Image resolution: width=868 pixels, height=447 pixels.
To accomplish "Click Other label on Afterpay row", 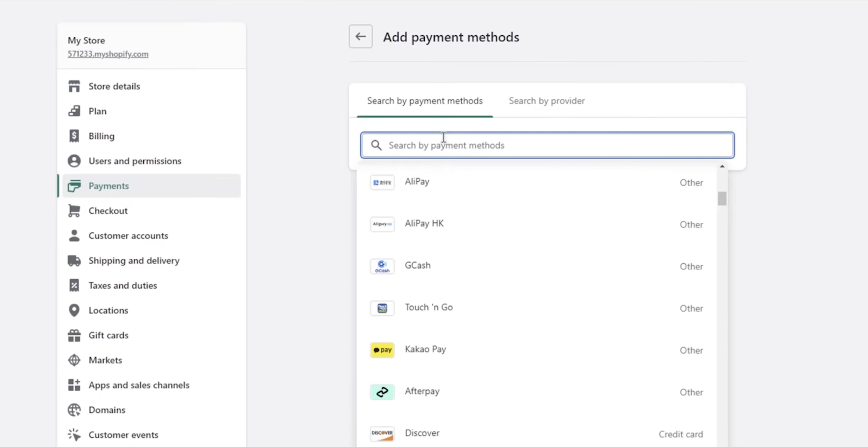I will pos(692,392).
